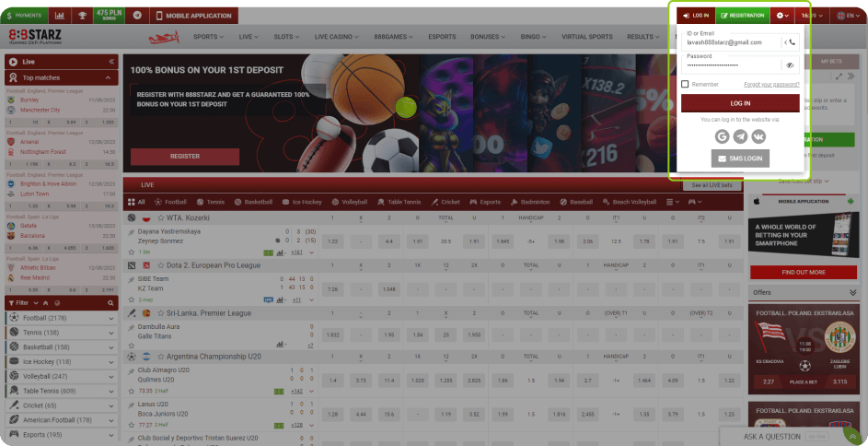Image resolution: width=868 pixels, height=446 pixels.
Task: Click the Aviator red plane icon
Action: pyautogui.click(x=164, y=37)
